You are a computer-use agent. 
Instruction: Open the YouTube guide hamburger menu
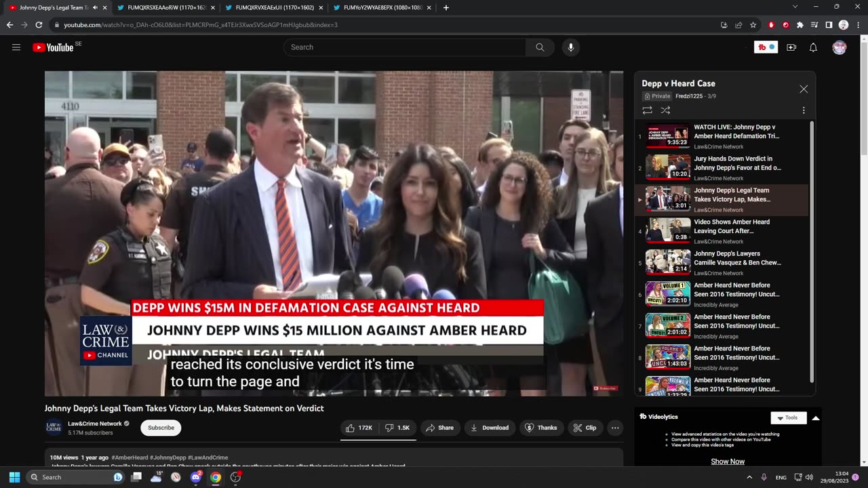[16, 47]
